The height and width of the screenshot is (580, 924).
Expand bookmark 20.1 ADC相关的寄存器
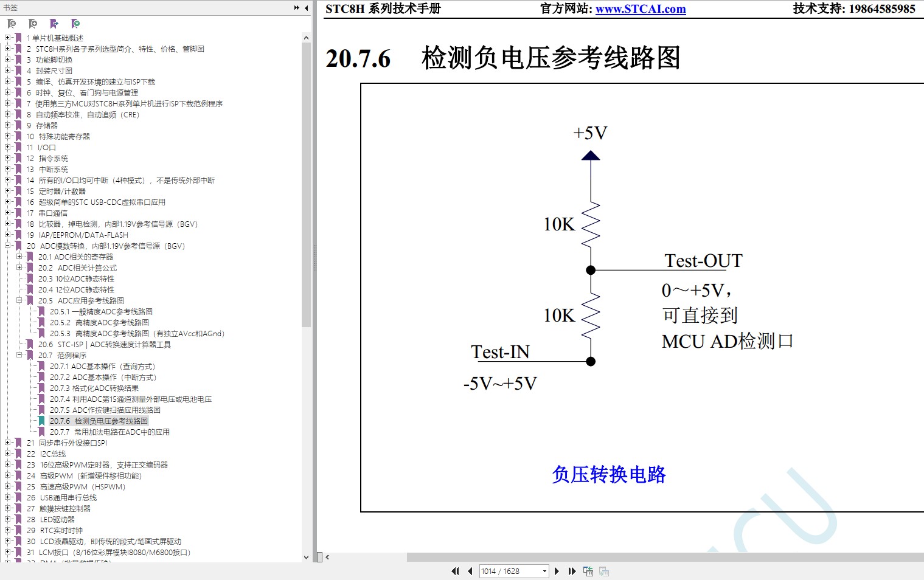click(x=19, y=257)
